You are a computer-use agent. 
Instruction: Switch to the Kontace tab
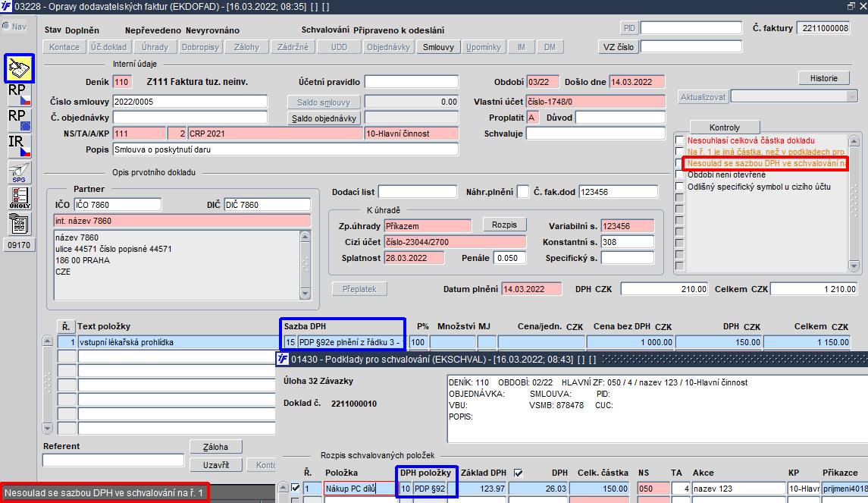tap(64, 47)
